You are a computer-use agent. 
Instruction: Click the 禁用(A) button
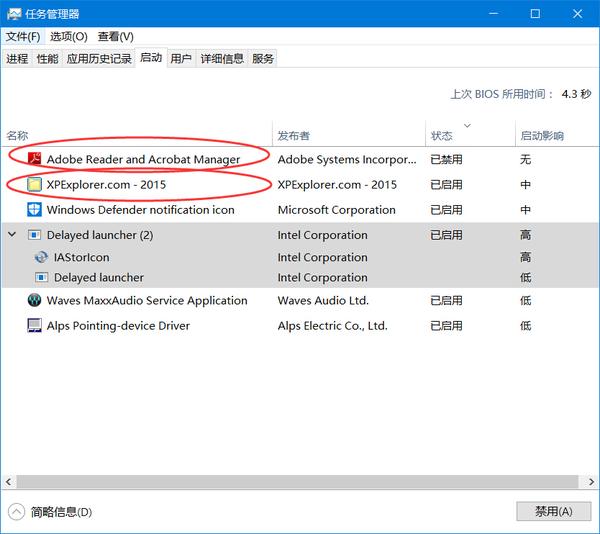pos(554,511)
